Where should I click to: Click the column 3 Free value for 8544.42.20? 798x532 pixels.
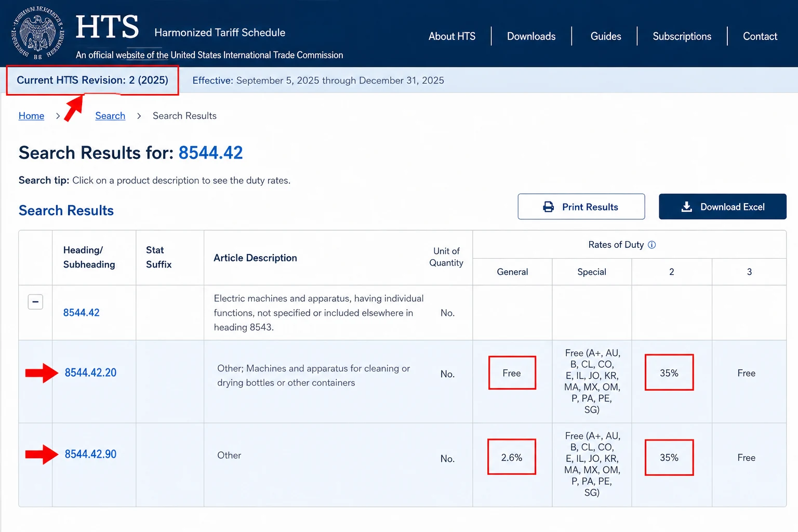pyautogui.click(x=747, y=373)
